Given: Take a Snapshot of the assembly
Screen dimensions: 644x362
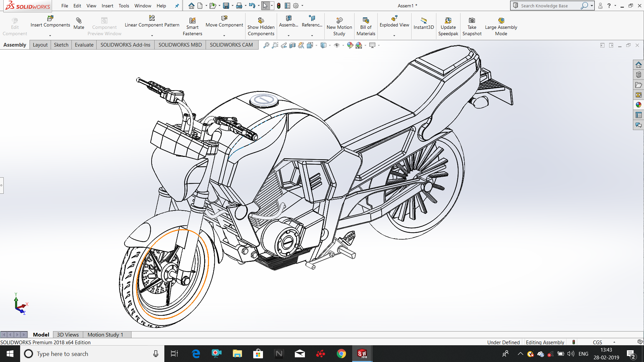Looking at the screenshot, I should tap(472, 26).
